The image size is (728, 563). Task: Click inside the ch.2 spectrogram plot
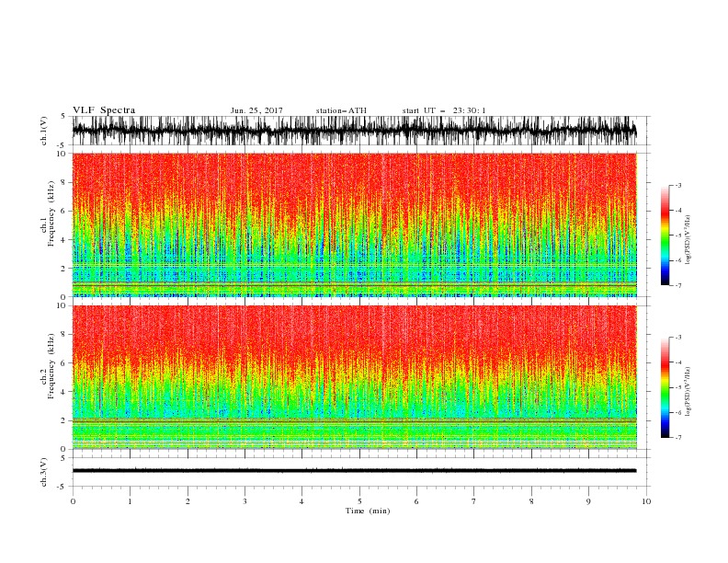[x=355, y=377]
